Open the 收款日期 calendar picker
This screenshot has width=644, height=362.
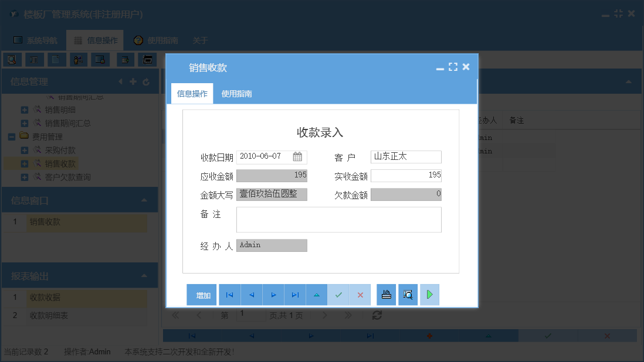297,157
